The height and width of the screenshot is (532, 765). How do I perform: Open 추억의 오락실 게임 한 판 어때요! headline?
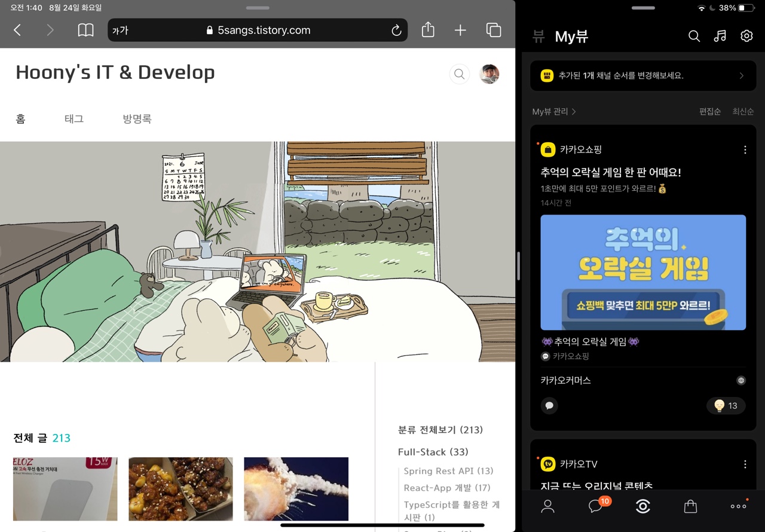coord(611,173)
